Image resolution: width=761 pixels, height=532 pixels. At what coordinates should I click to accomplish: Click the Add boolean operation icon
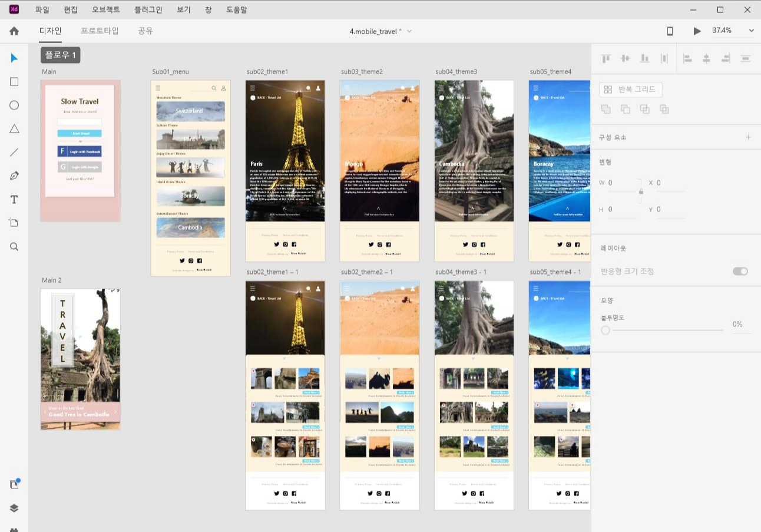coord(606,109)
